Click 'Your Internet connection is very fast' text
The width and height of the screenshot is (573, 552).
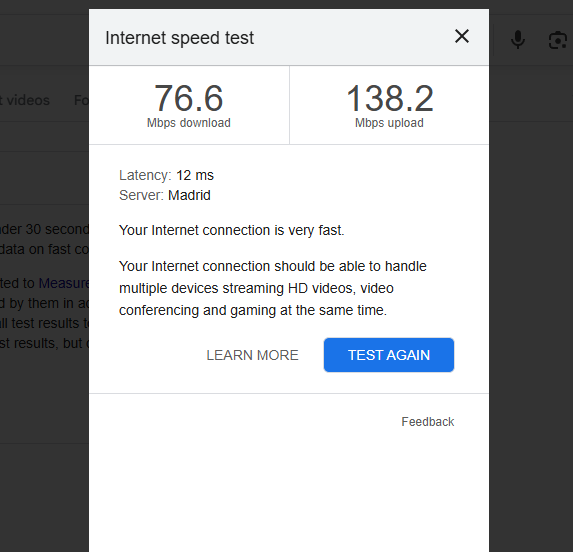click(232, 230)
